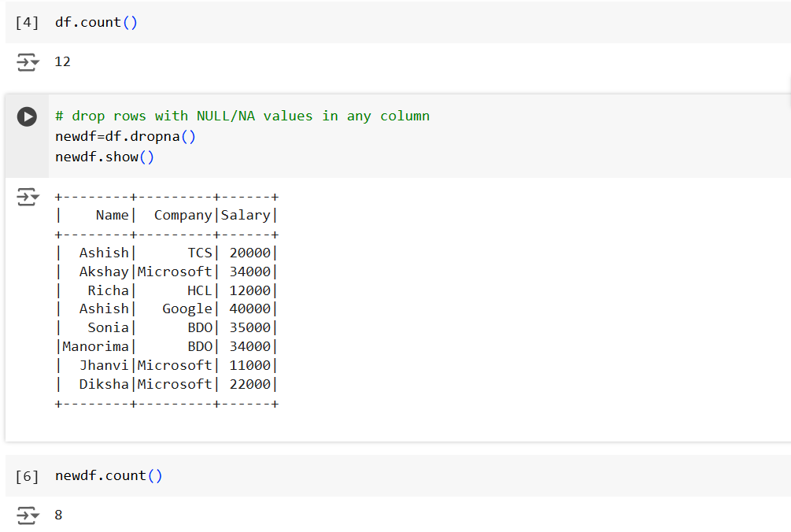Click the Company column header in output

tap(183, 214)
